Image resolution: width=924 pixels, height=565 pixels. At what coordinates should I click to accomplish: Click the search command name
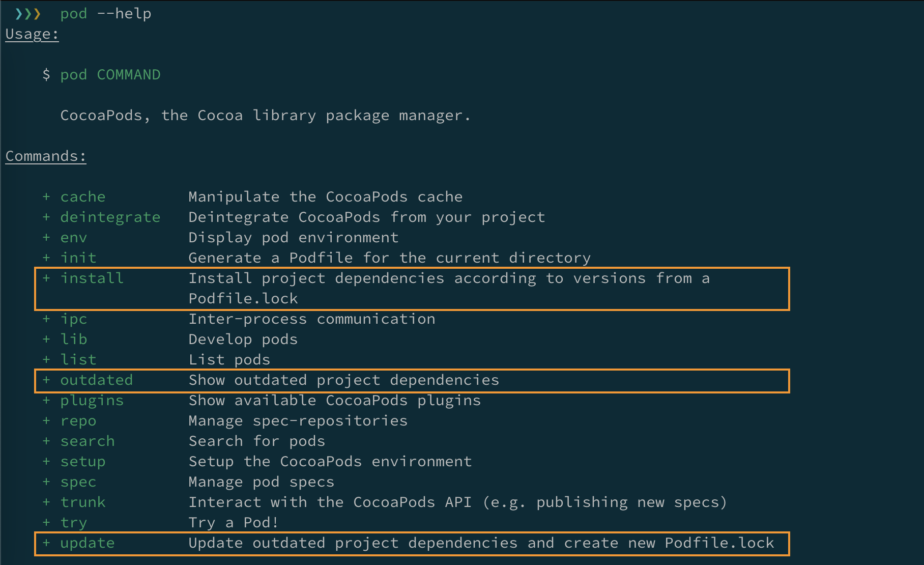click(x=88, y=441)
